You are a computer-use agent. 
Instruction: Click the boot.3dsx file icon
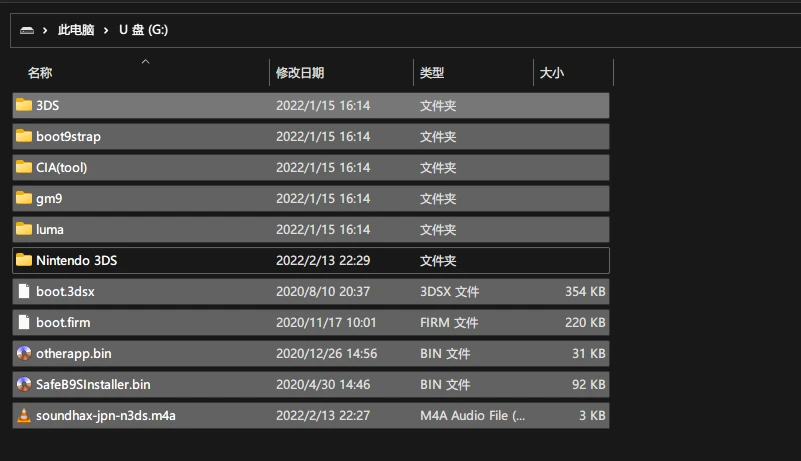24,291
